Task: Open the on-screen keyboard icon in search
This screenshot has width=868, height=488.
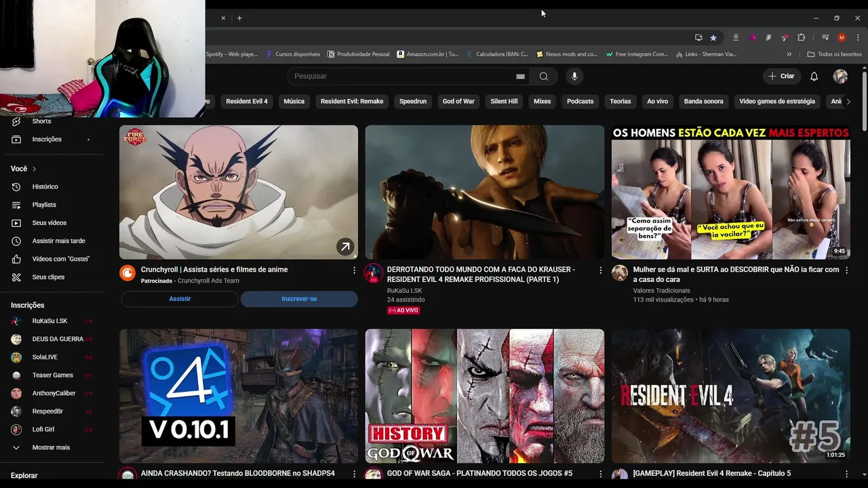Action: pos(520,77)
